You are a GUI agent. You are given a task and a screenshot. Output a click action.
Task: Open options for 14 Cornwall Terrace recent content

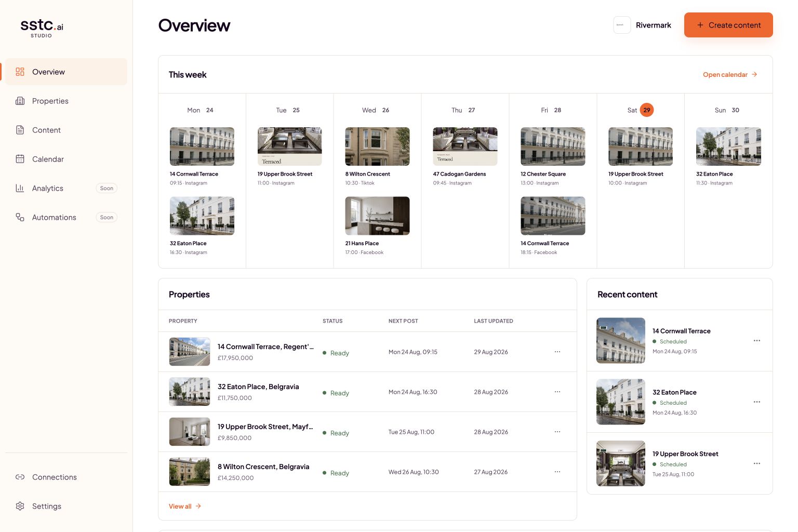[757, 341]
